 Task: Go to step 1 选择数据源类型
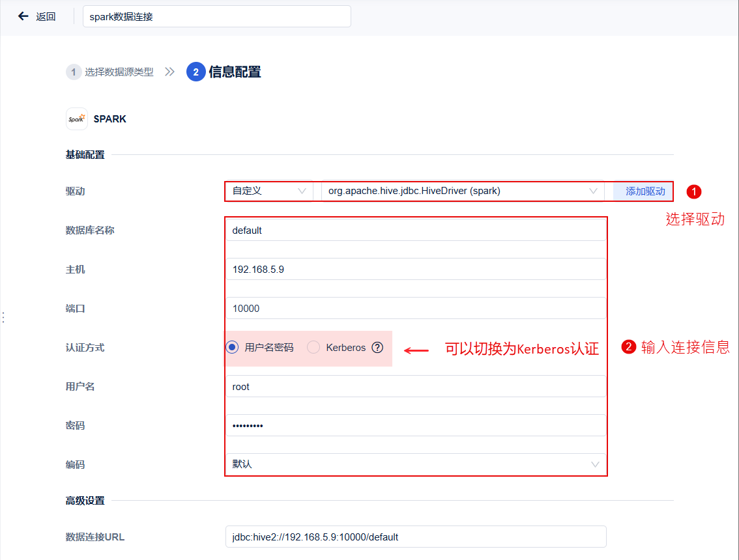click(x=110, y=72)
